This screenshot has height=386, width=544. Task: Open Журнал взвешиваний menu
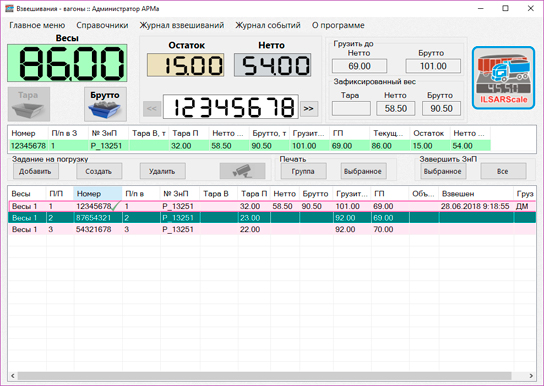(x=182, y=25)
